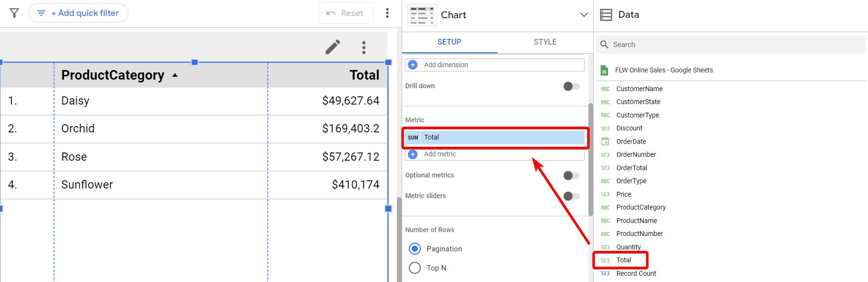This screenshot has width=868, height=282.
Task: Click the 123 type icon beside Price
Action: tap(605, 195)
